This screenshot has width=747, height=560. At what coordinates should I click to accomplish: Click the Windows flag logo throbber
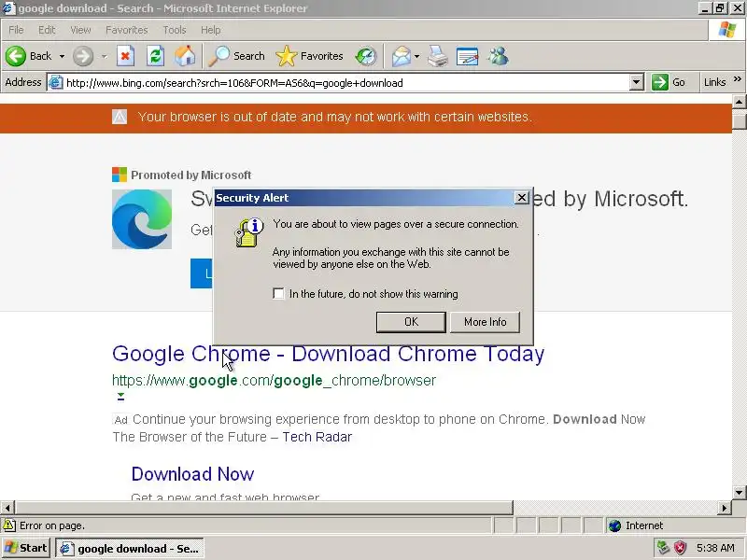click(x=727, y=30)
